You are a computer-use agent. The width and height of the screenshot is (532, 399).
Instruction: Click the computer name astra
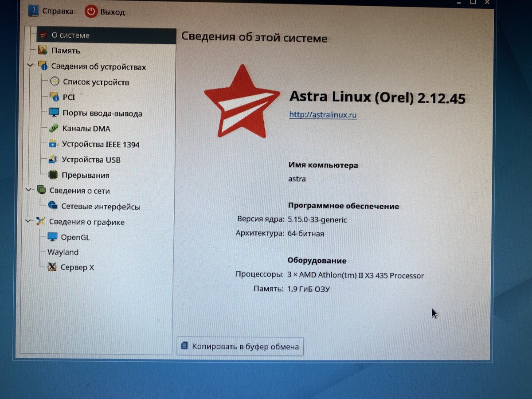297,179
